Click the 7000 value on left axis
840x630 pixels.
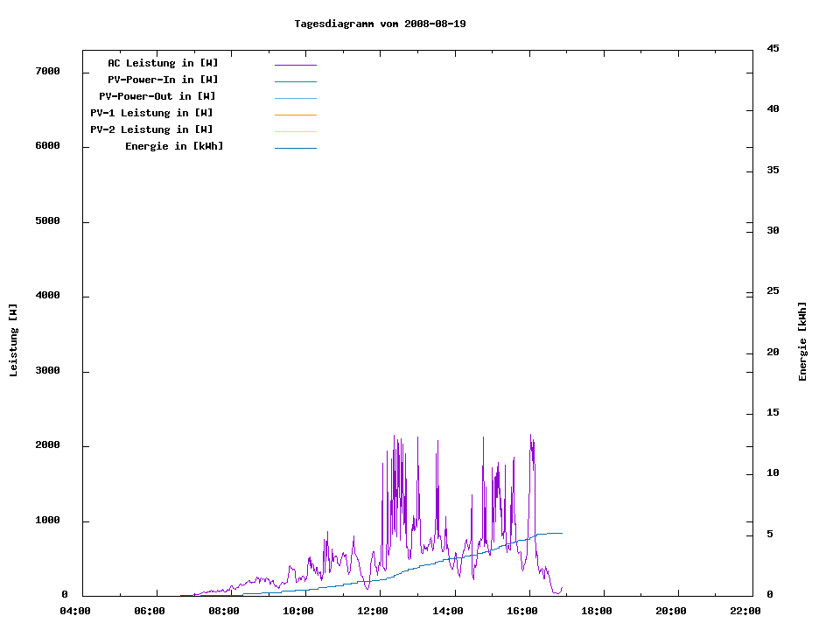pyautogui.click(x=47, y=71)
